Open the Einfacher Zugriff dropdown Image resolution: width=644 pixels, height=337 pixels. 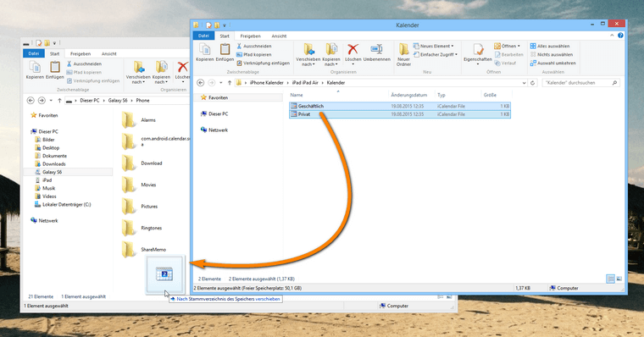pos(436,54)
